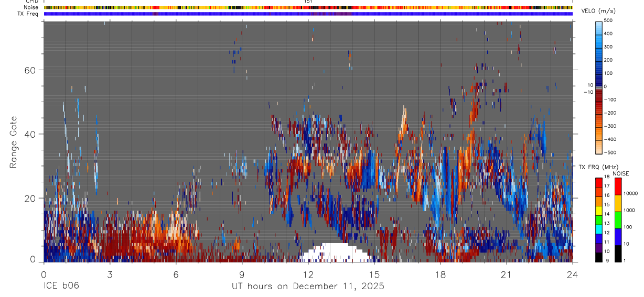Click the 21 tick on UT hours axis

(507, 274)
